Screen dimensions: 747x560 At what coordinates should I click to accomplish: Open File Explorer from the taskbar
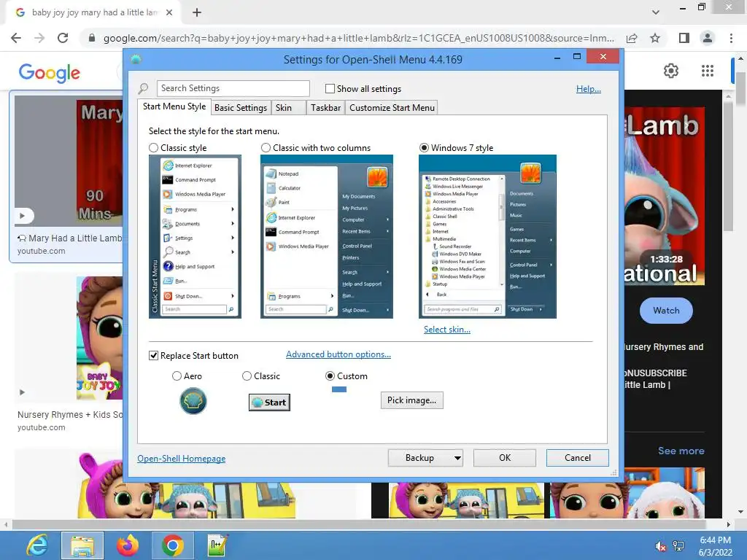[x=82, y=545]
